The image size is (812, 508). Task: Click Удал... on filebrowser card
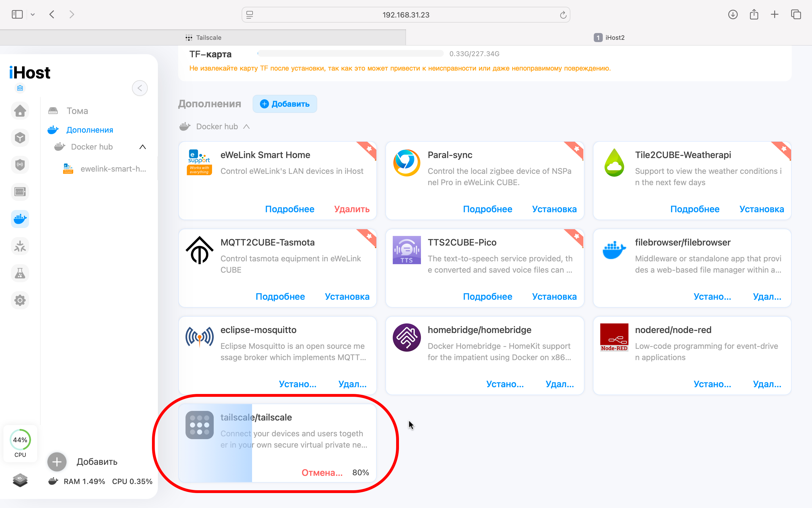pos(767,297)
